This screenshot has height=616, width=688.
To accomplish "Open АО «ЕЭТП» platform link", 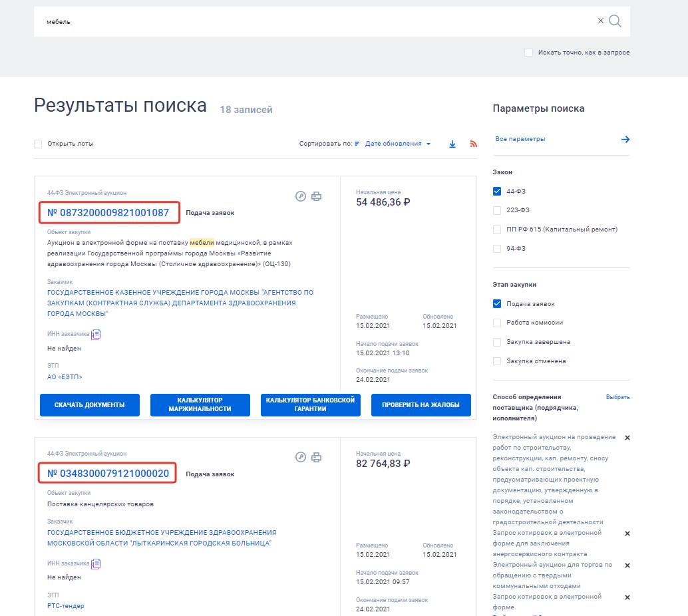I will click(65, 377).
